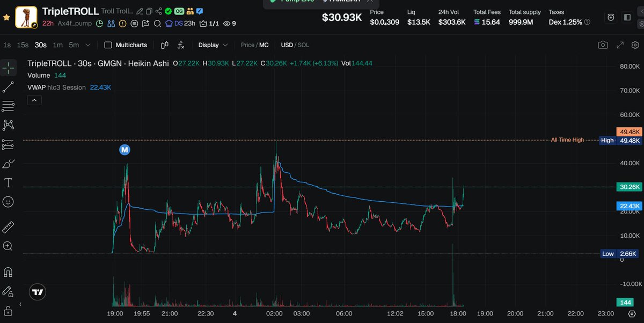Toggle stay in drawing mode pencil-lock

tap(8, 291)
